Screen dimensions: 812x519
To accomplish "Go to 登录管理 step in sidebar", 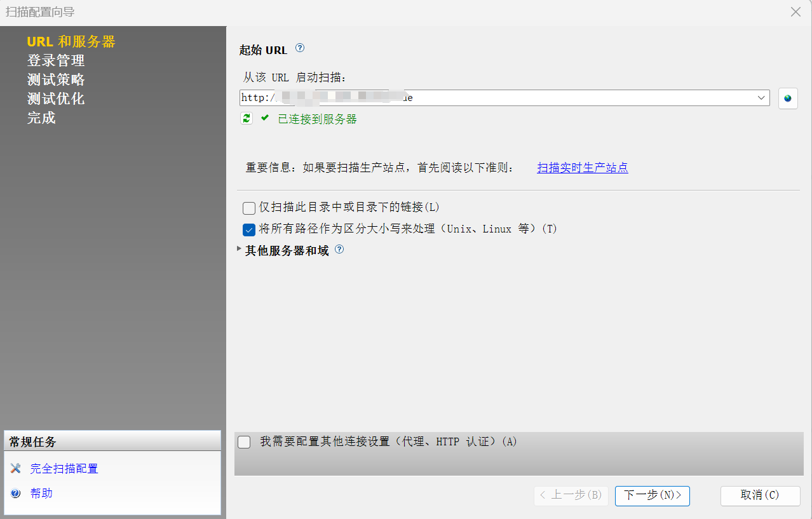I will tap(56, 61).
